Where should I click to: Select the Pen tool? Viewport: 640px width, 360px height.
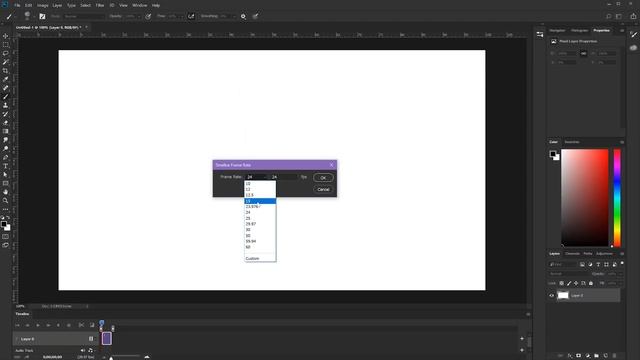[x=6, y=157]
